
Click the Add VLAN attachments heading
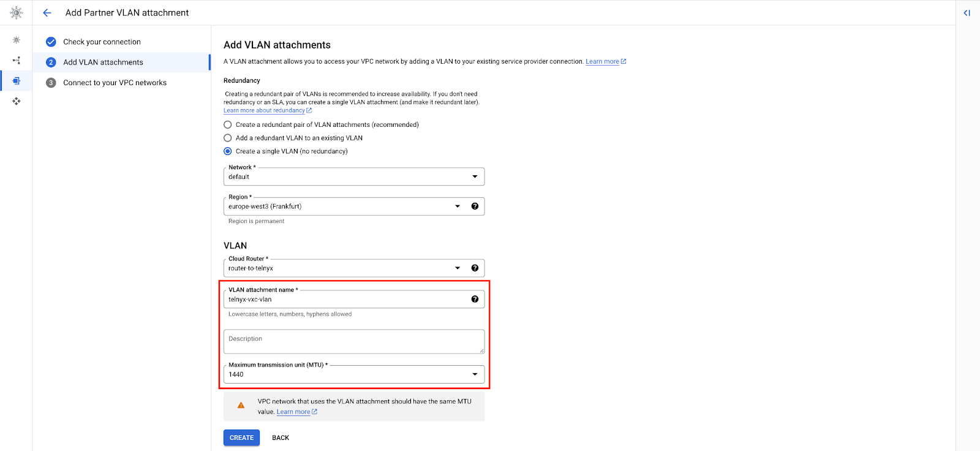[x=277, y=45]
